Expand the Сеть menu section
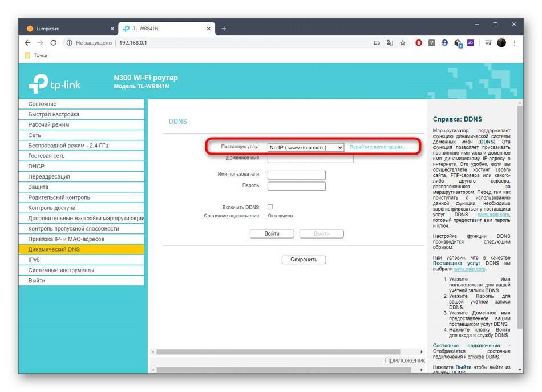Viewport: 542px width, 392px height. click(81, 135)
